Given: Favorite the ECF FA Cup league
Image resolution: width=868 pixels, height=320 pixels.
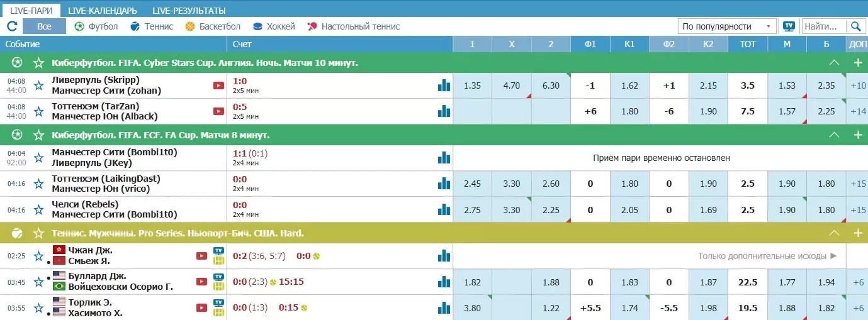Looking at the screenshot, I should click(39, 135).
